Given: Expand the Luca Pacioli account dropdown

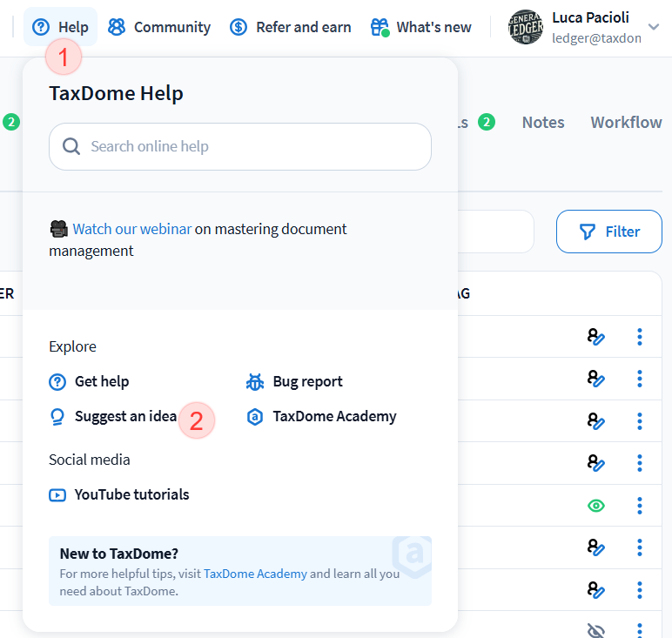Looking at the screenshot, I should 654,27.
